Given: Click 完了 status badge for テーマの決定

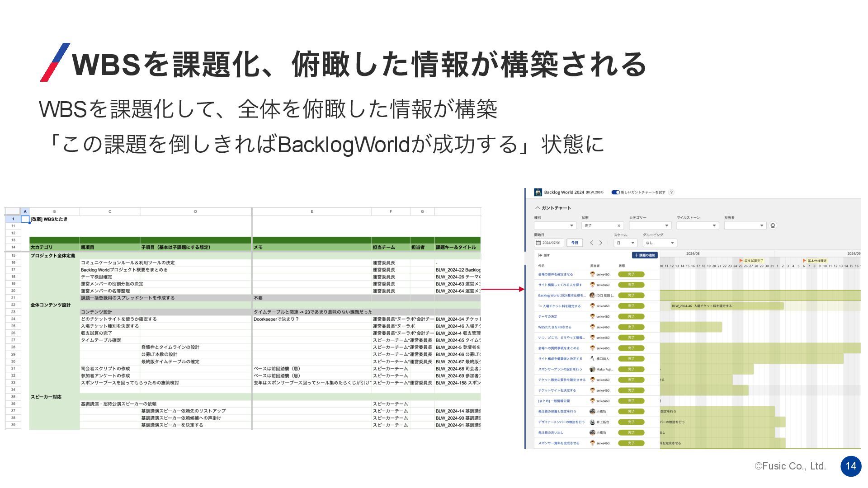Looking at the screenshot, I should [x=631, y=316].
